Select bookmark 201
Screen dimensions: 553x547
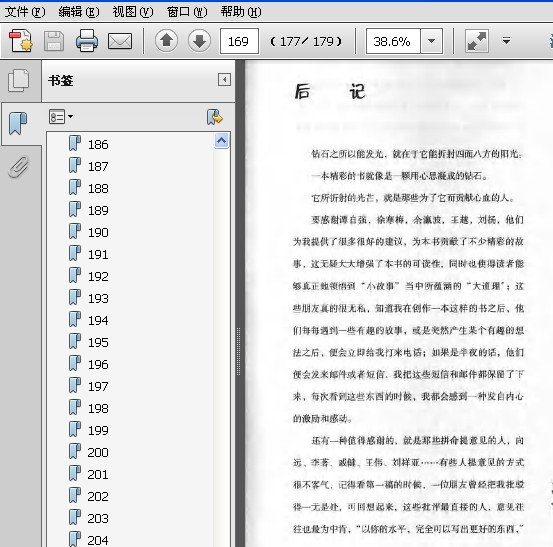tap(98, 474)
